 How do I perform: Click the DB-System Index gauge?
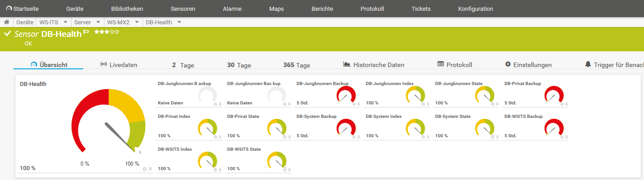(415, 128)
